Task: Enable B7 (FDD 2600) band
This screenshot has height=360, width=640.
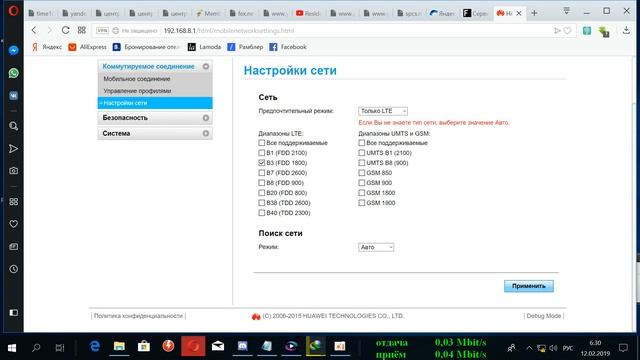Action: (262, 173)
